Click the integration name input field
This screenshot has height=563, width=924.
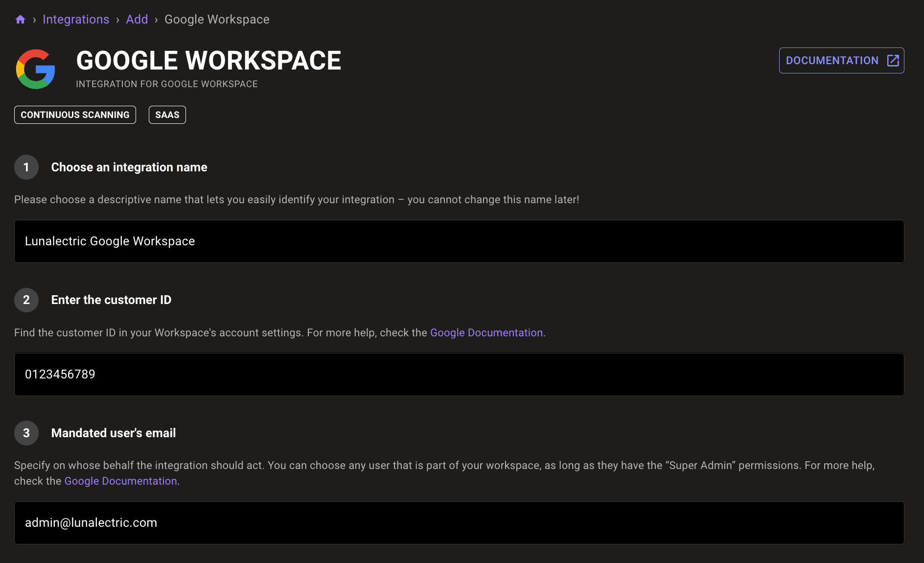(459, 241)
